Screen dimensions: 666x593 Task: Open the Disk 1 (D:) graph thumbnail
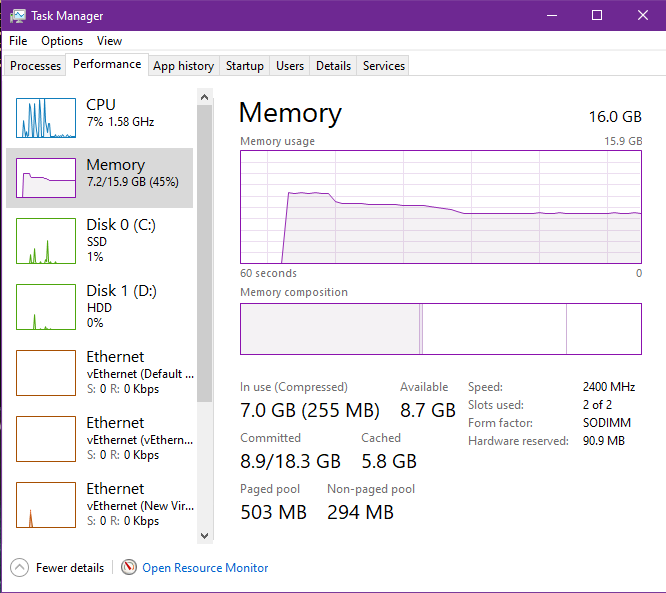point(46,307)
